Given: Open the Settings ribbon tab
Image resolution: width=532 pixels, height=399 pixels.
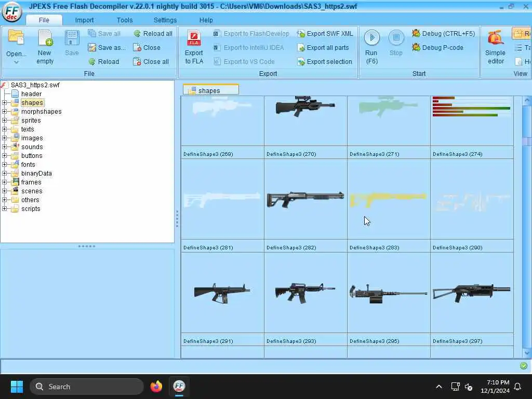Looking at the screenshot, I should pos(165,20).
